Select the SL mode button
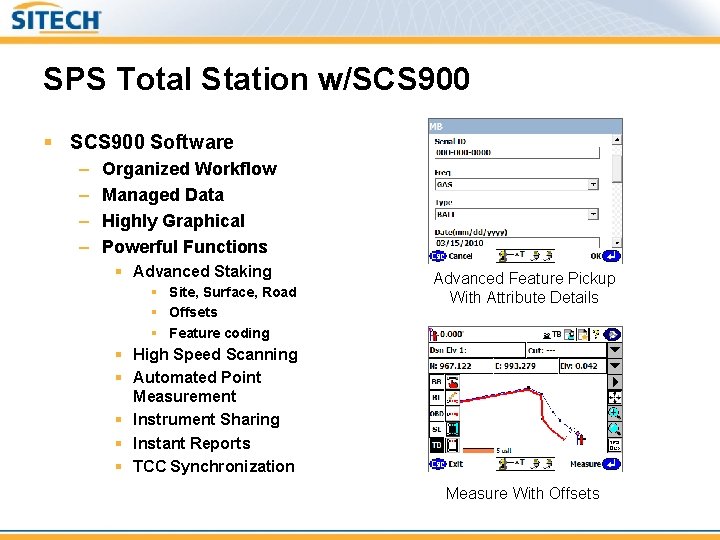 436,429
